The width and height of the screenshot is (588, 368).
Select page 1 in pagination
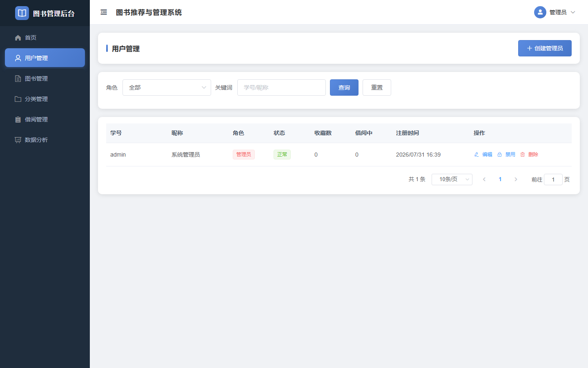pos(500,180)
